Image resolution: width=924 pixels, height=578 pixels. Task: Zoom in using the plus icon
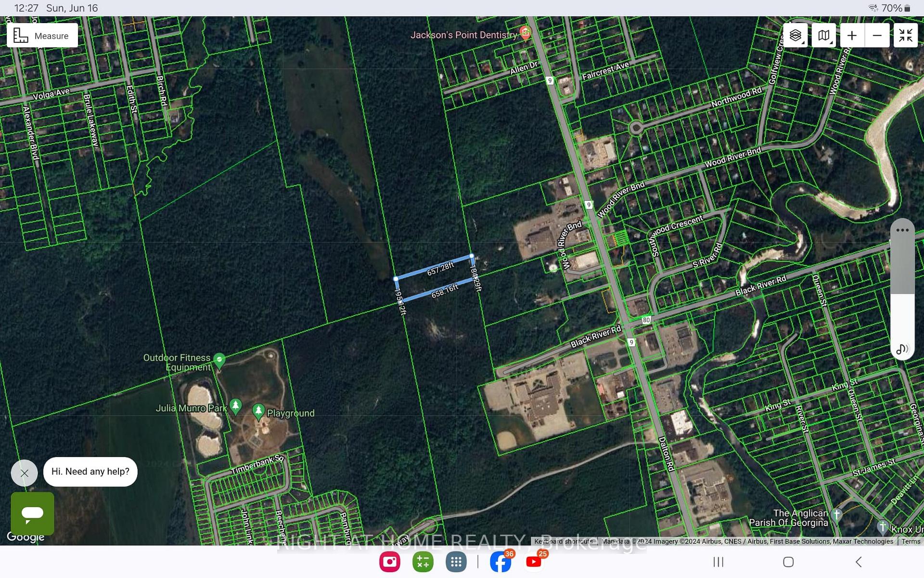click(852, 35)
